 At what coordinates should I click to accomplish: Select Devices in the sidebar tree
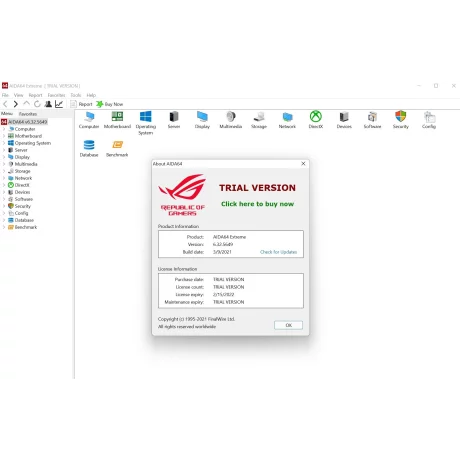tap(22, 192)
